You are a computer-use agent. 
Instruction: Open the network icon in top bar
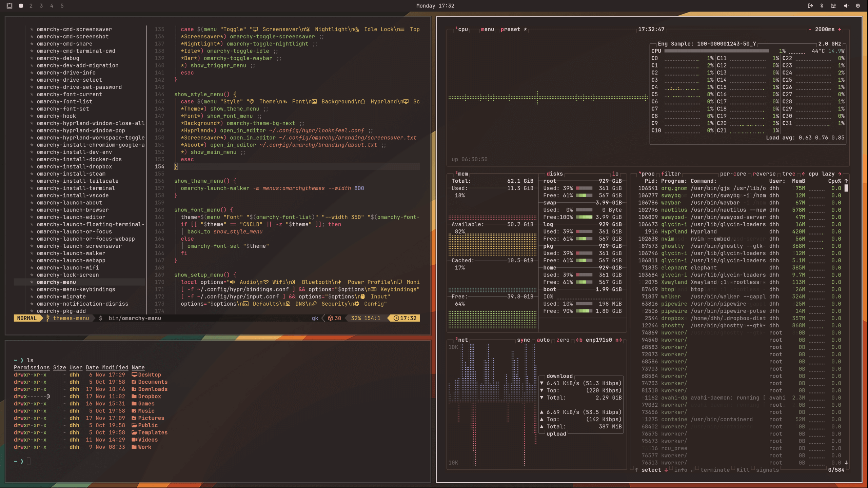point(833,6)
